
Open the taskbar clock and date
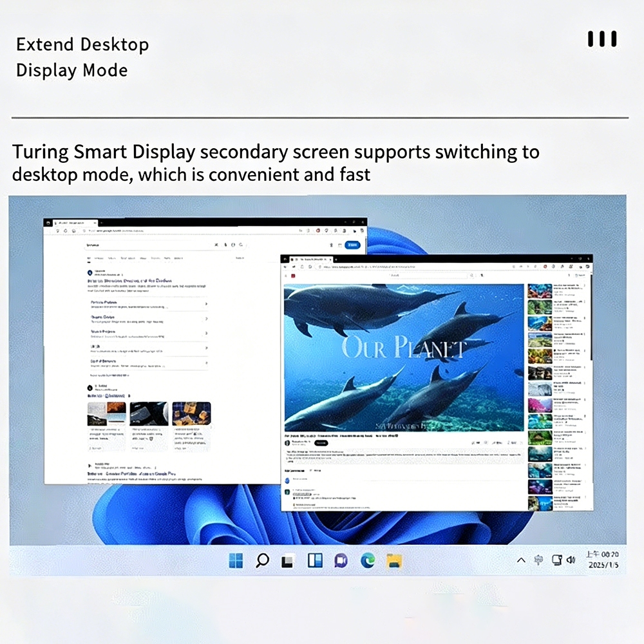click(x=603, y=560)
